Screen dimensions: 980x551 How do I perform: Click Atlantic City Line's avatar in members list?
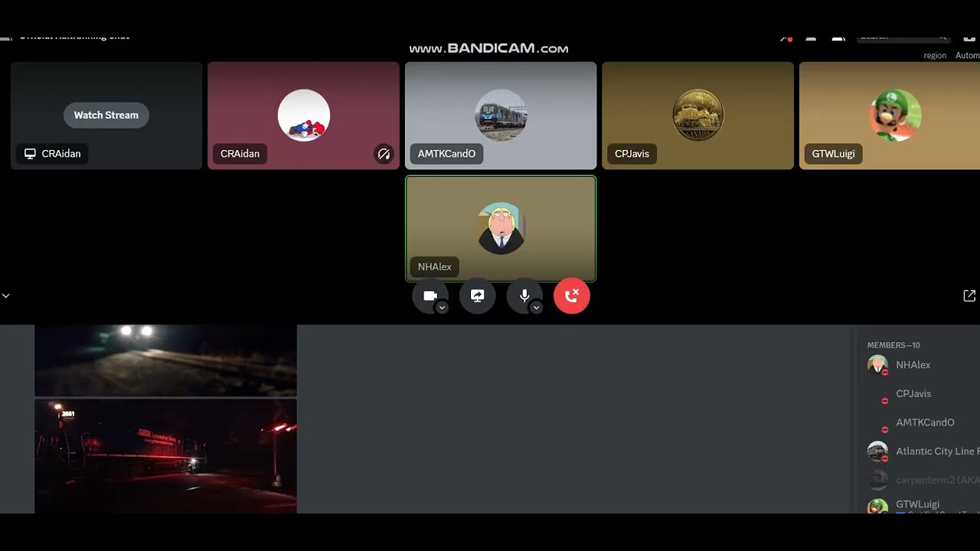pos(877,452)
